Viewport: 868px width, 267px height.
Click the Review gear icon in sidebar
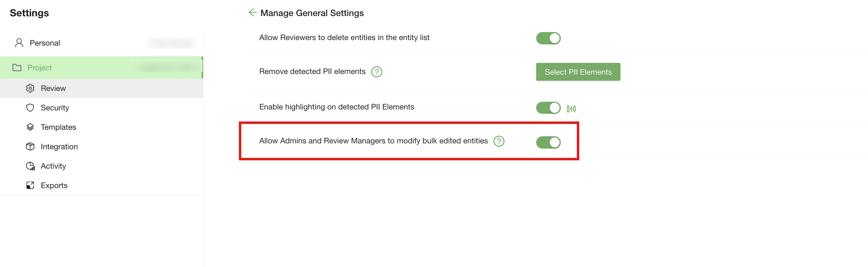(30, 88)
